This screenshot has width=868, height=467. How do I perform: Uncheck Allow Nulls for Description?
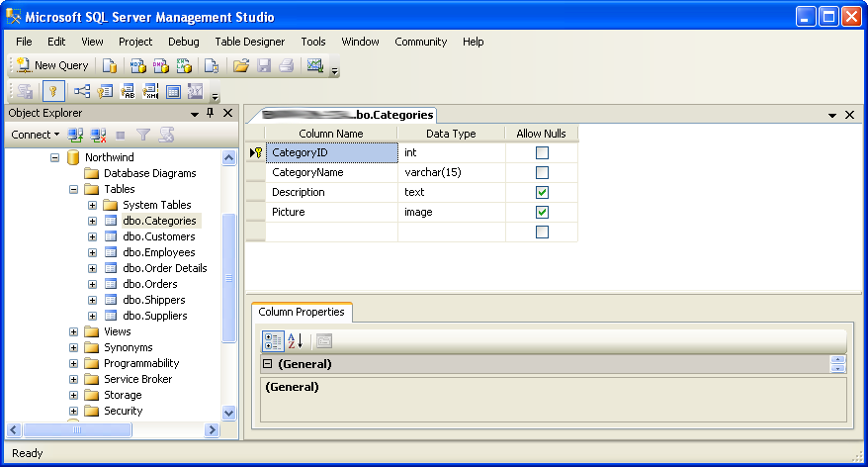tap(542, 192)
